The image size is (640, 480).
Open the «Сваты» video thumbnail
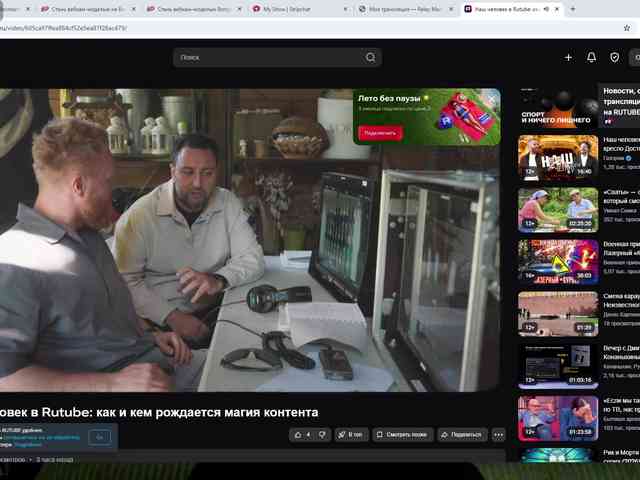(x=558, y=210)
